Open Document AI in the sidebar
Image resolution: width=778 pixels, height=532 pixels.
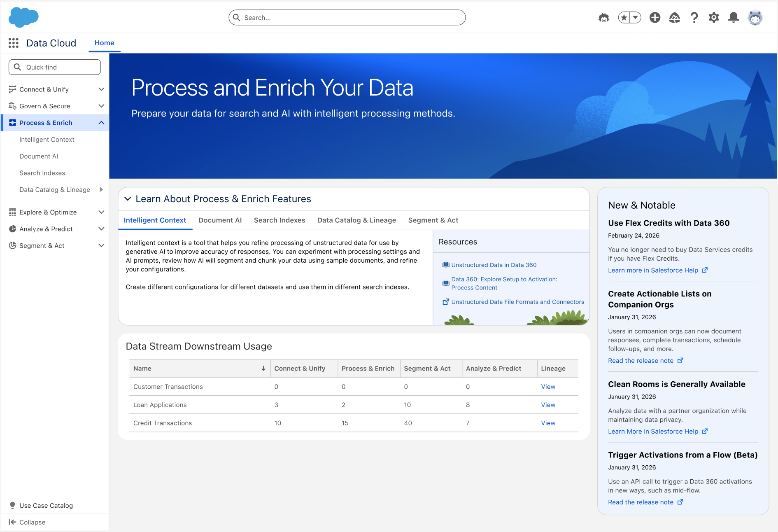(x=39, y=156)
